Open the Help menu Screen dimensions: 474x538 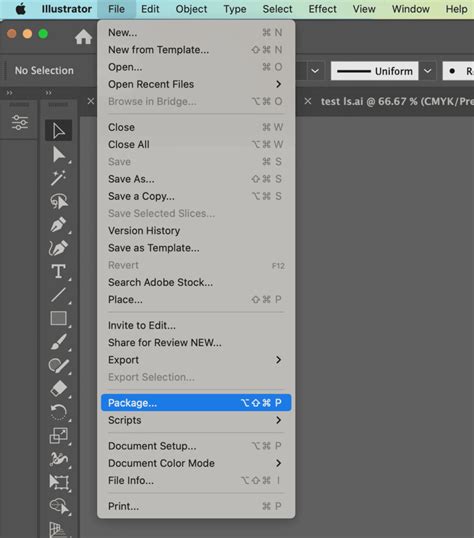pos(456,9)
